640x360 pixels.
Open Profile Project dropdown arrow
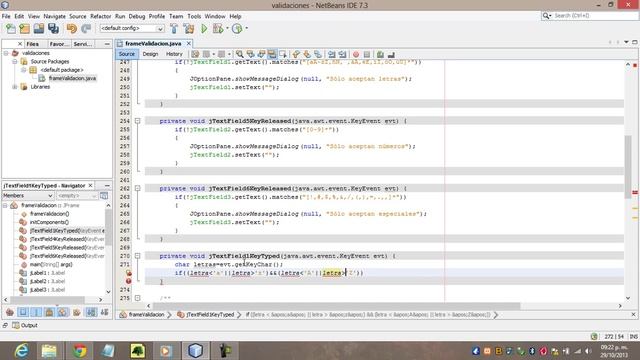click(246, 29)
